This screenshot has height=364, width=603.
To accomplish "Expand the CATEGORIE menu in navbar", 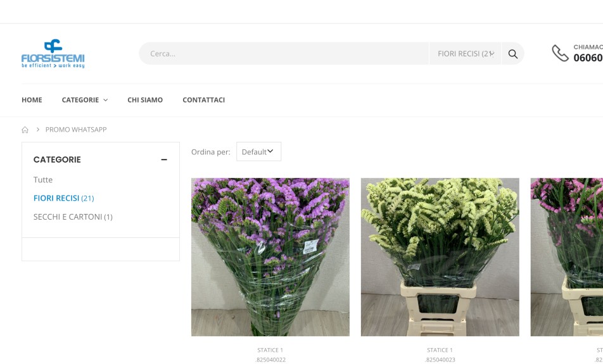I will tap(84, 100).
